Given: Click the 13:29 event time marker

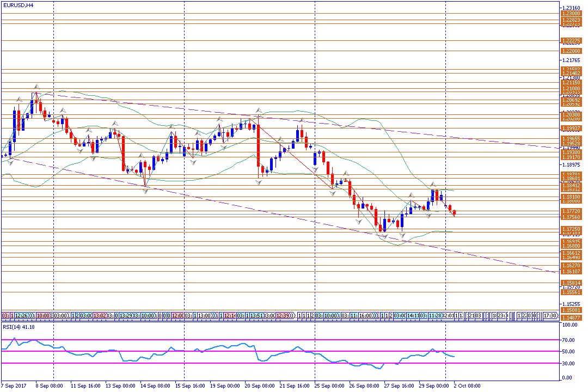Looking at the screenshot, I should [x=126, y=315].
